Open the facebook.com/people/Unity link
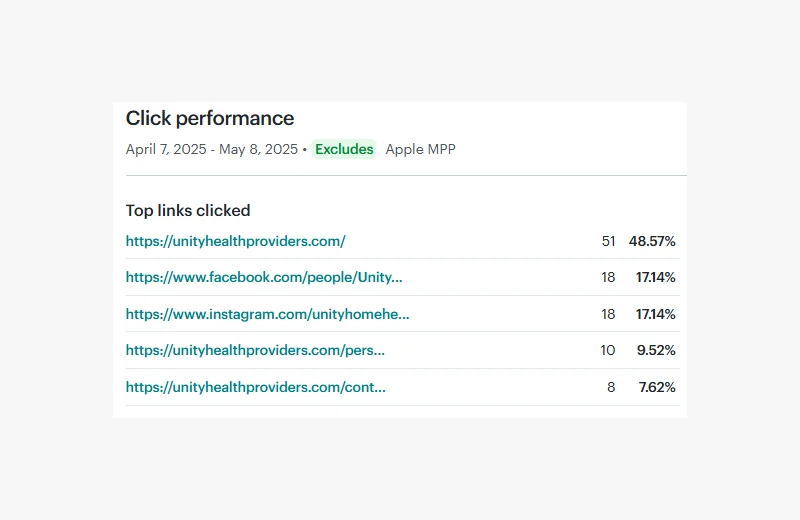This screenshot has width=800, height=520. pos(264,277)
